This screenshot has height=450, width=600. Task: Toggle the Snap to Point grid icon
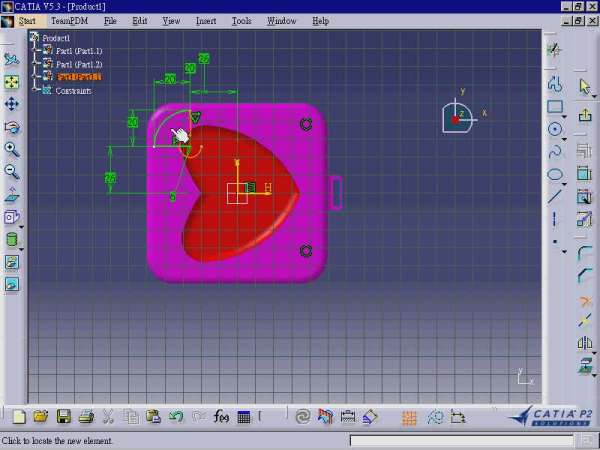point(409,417)
